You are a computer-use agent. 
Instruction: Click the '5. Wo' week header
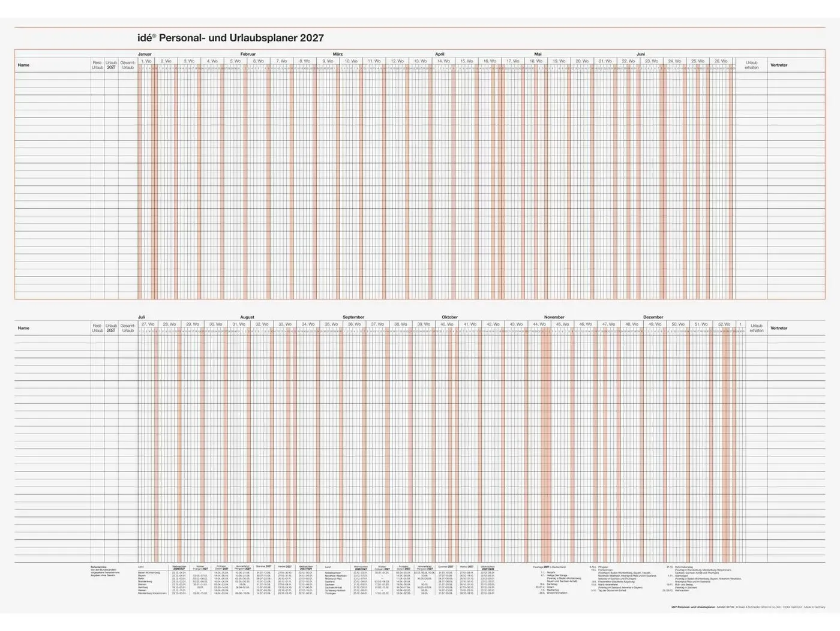[236, 61]
